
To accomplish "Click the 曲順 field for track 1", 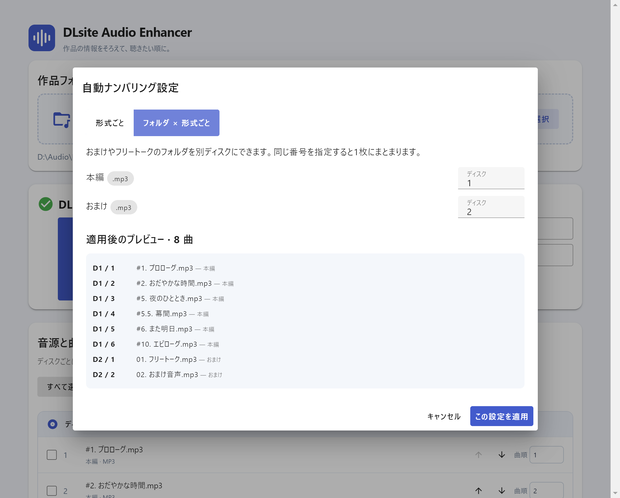I will tap(546, 455).
